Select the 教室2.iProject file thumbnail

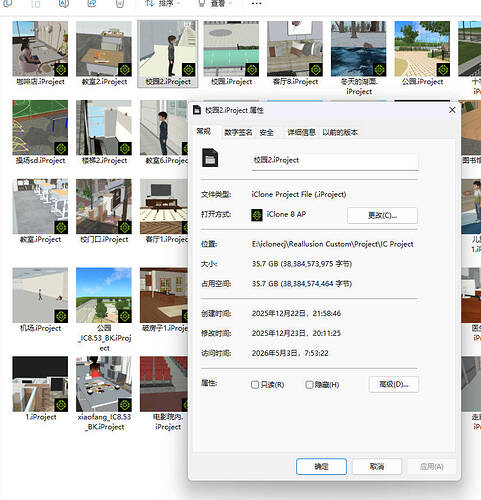pyautogui.click(x=104, y=49)
